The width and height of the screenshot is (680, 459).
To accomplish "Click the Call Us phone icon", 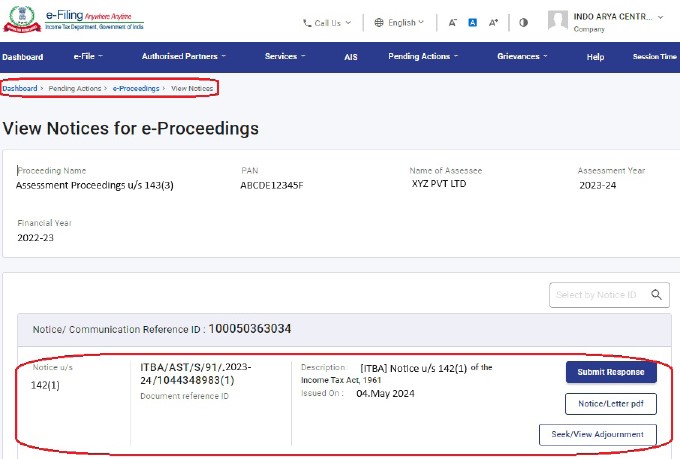I will point(308,22).
